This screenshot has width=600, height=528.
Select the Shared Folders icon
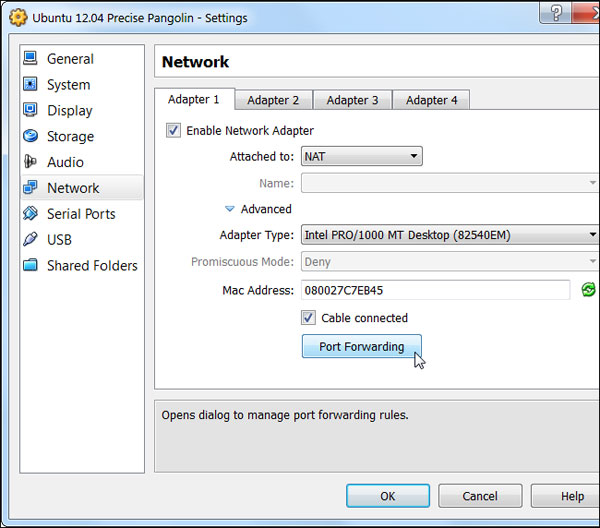(30, 266)
